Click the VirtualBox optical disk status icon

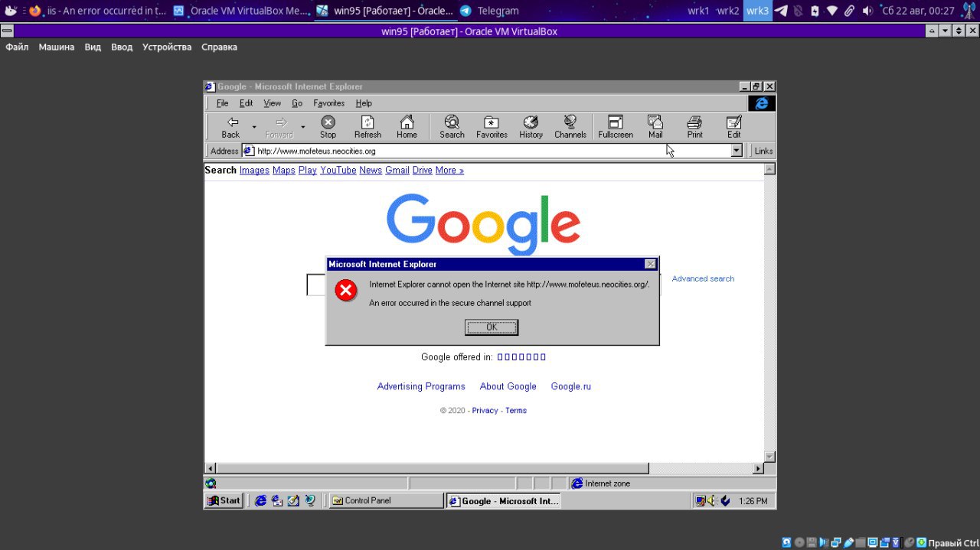click(x=799, y=543)
